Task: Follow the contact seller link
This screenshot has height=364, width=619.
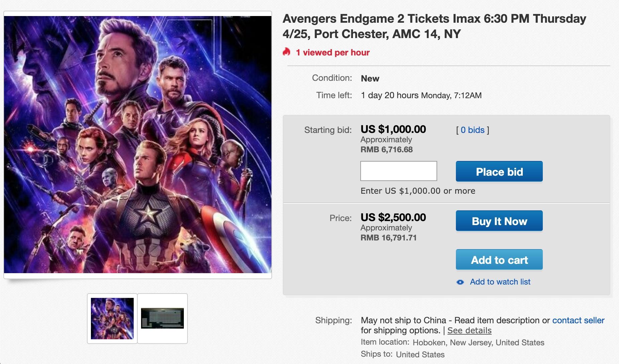Action: [578, 320]
